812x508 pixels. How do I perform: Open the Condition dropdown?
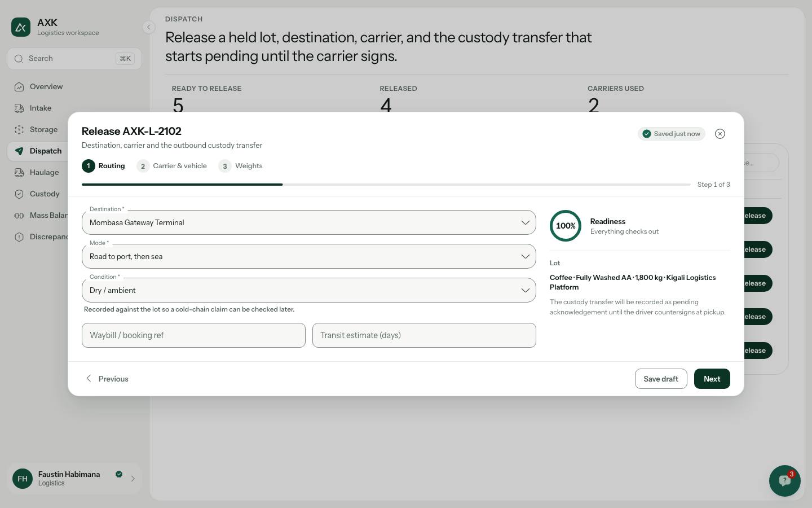pos(309,290)
